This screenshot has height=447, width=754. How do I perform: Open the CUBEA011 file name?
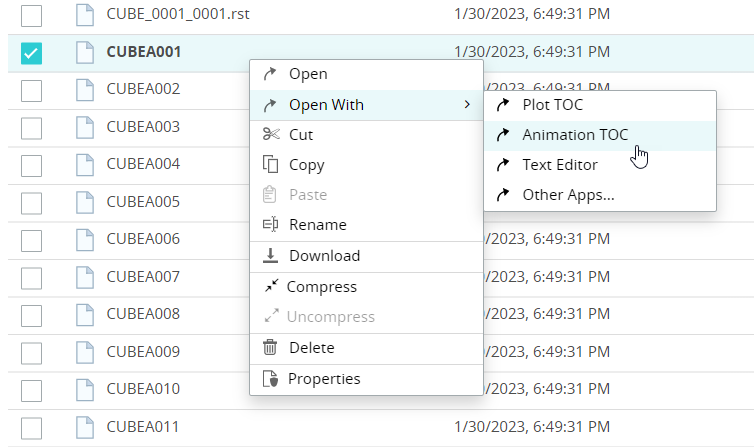[143, 427]
